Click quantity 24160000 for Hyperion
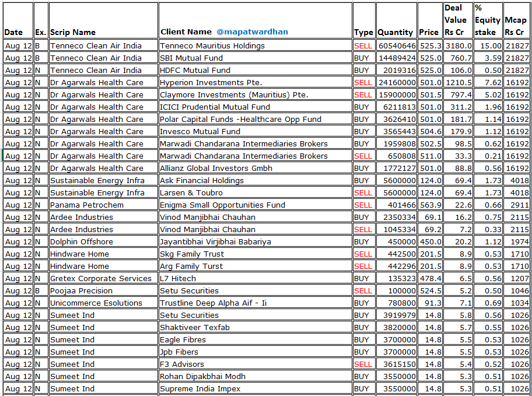This screenshot has width=532, height=396. [397, 82]
